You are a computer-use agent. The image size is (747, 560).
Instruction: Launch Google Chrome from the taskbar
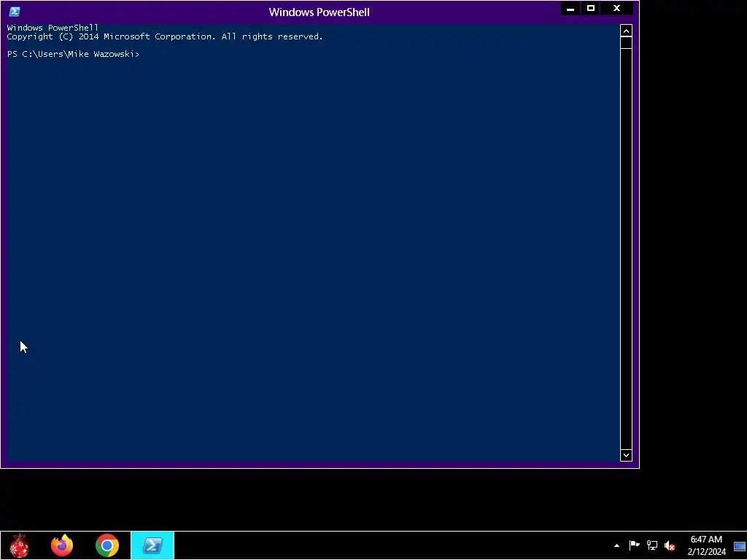[107, 545]
